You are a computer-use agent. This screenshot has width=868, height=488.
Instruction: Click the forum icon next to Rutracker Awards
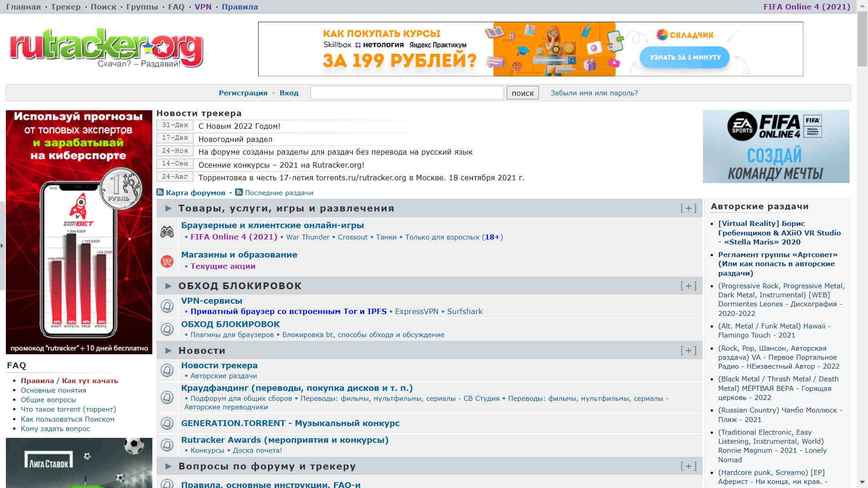coord(167,445)
